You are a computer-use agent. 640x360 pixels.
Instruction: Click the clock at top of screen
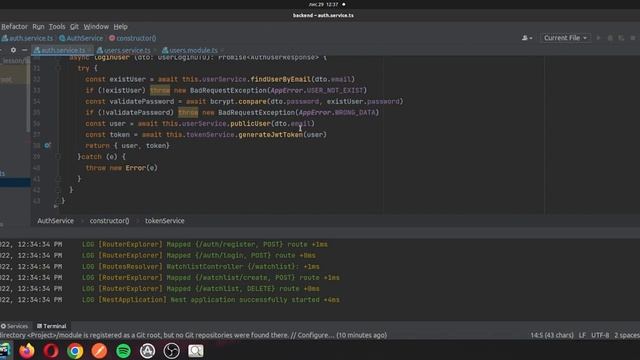[324, 4]
